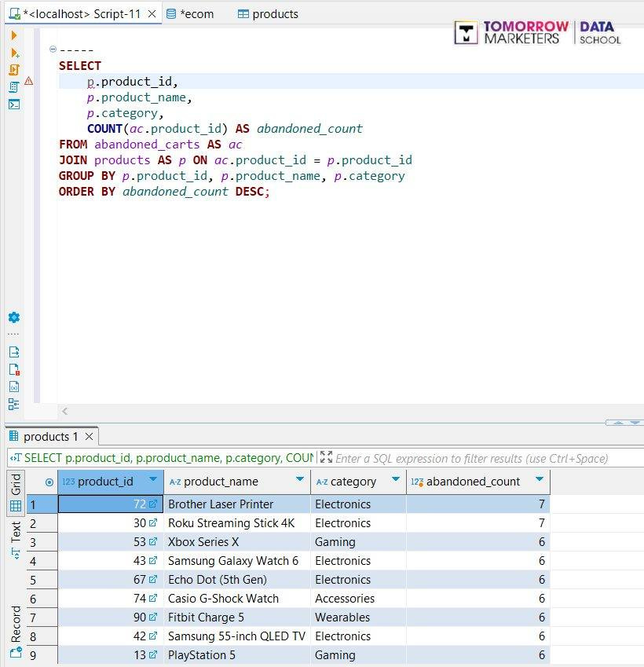644x667 pixels.
Task: Select cell Fitbit Charge 5
Action: pos(237,618)
